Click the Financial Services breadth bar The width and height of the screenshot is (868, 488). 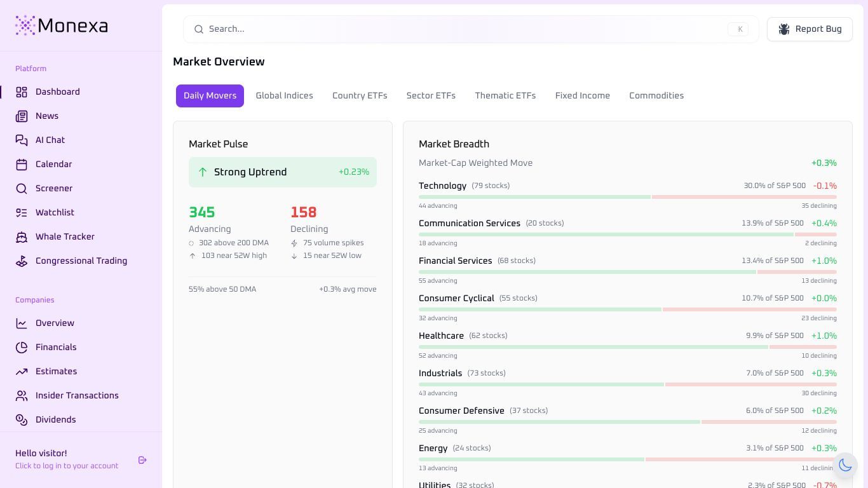(628, 272)
